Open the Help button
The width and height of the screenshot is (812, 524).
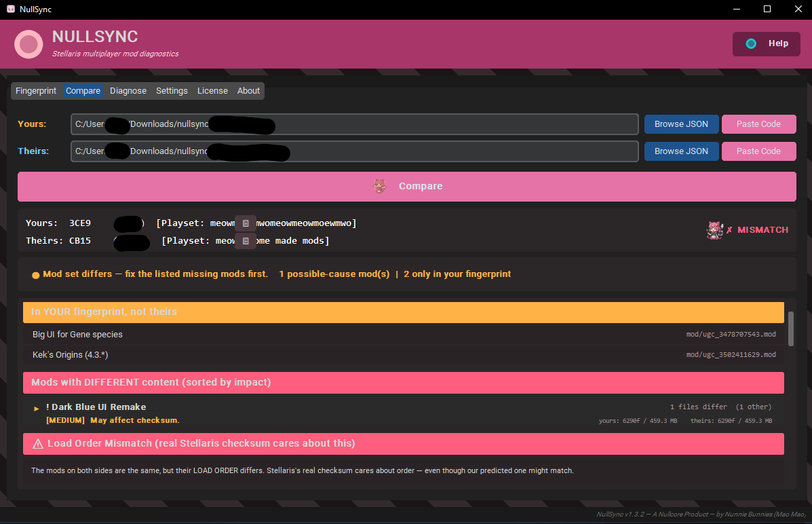click(x=766, y=43)
